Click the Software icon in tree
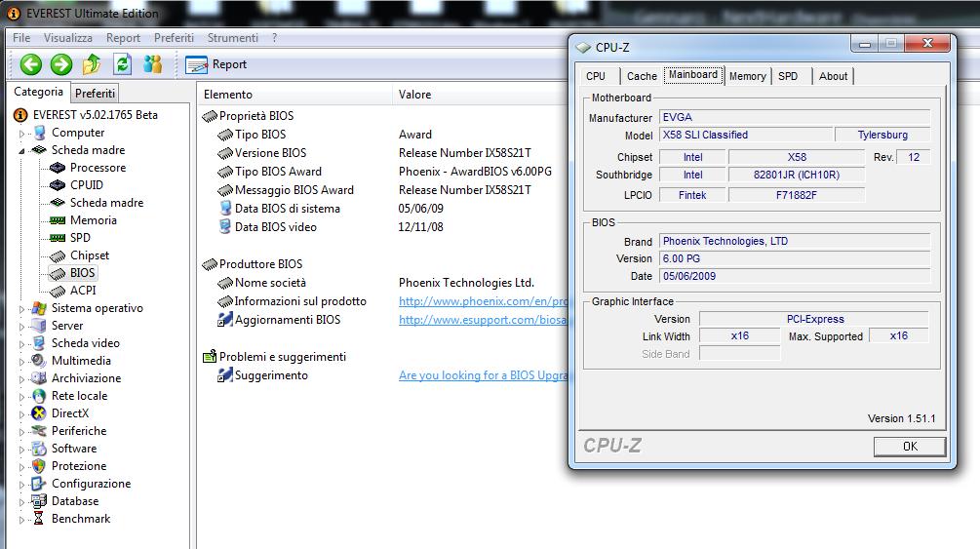The width and height of the screenshot is (980, 549). (39, 449)
